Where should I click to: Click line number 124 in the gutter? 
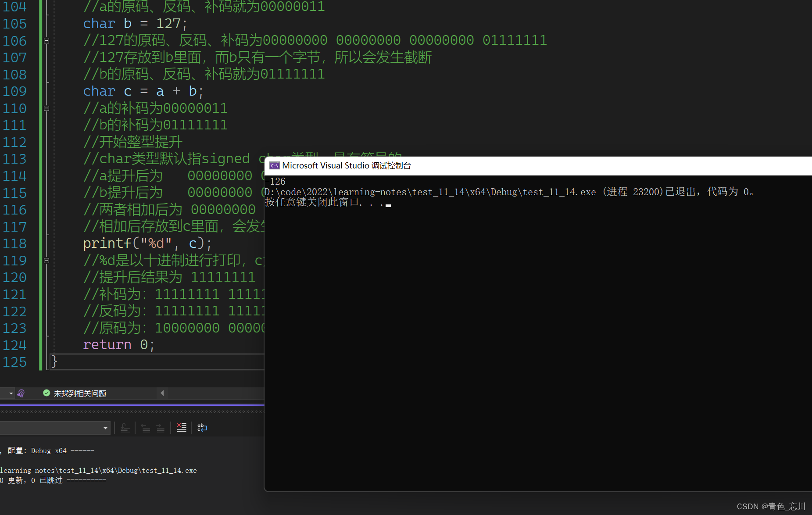pyautogui.click(x=14, y=345)
